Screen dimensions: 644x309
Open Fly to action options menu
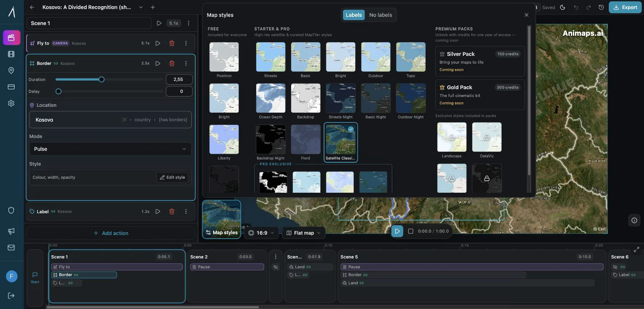point(186,43)
